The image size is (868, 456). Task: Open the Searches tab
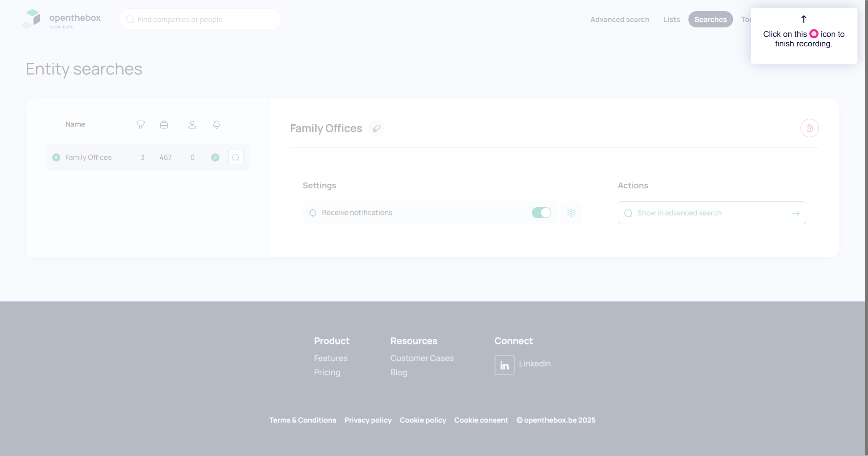coord(710,19)
